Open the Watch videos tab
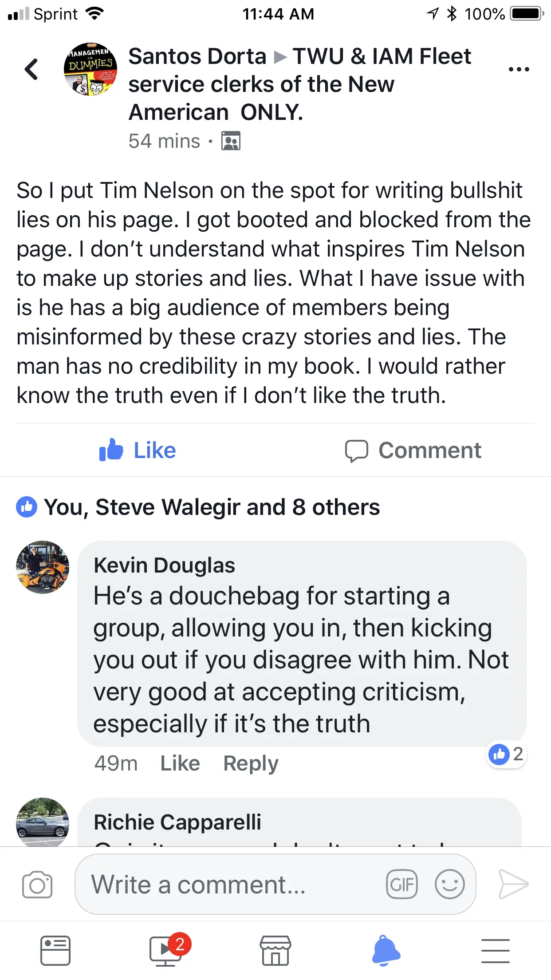 tap(165, 951)
